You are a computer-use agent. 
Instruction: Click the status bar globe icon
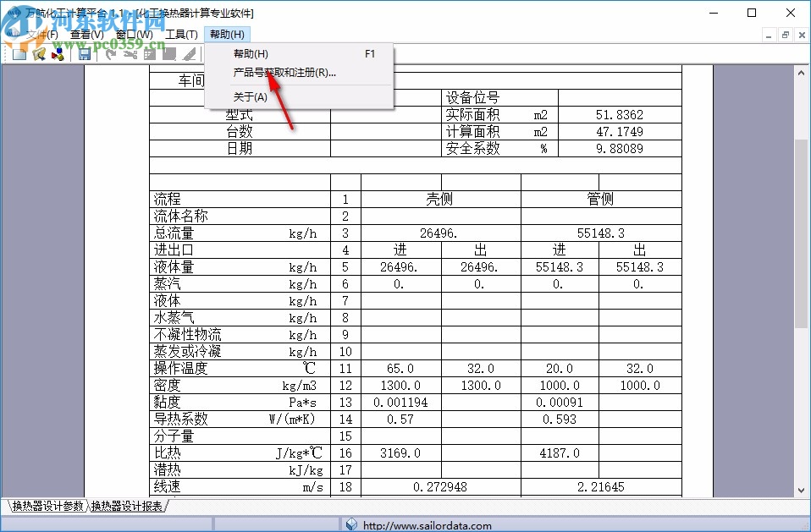click(351, 524)
